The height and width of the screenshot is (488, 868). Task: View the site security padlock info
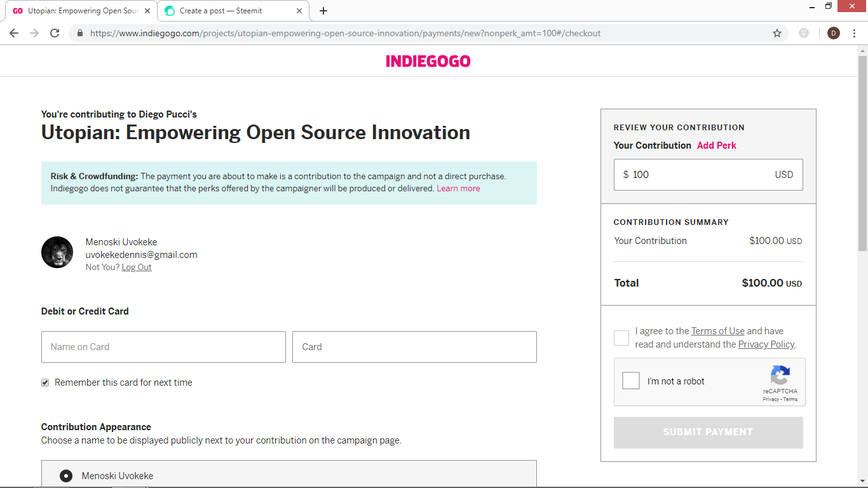(80, 33)
